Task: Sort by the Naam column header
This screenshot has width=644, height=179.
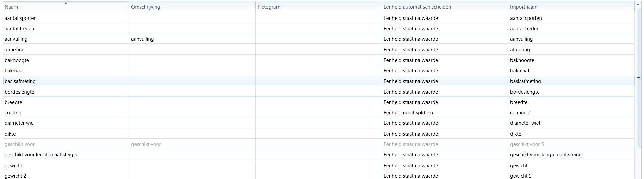Action: coord(66,7)
